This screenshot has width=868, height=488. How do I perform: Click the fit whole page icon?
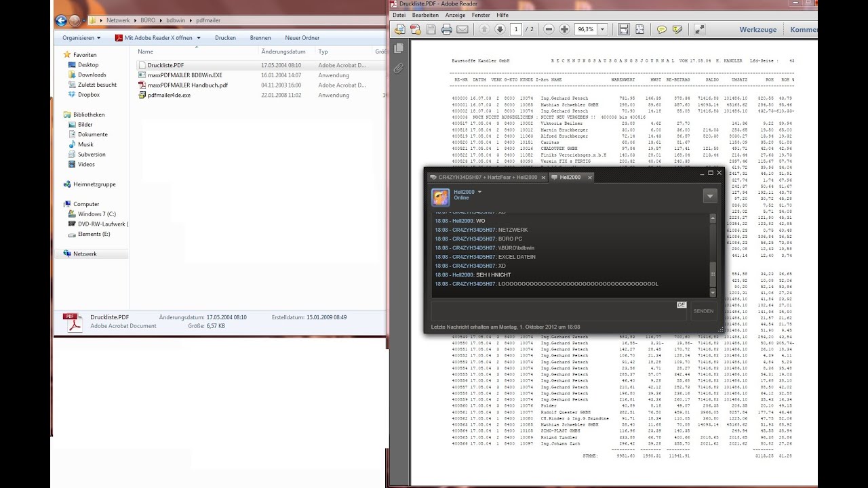(x=639, y=29)
